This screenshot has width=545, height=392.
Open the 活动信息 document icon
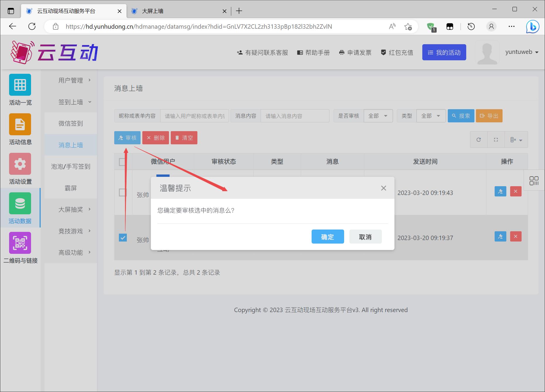(x=20, y=124)
